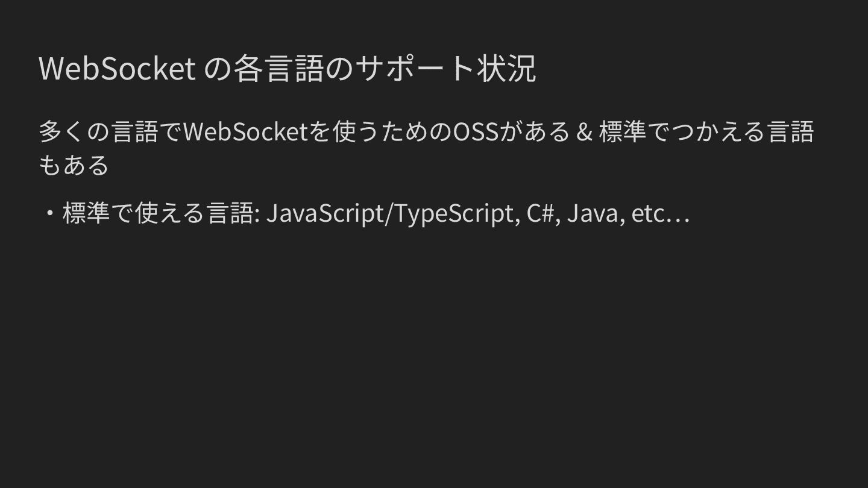Click the word JavaScript in the bullet

coord(324,213)
